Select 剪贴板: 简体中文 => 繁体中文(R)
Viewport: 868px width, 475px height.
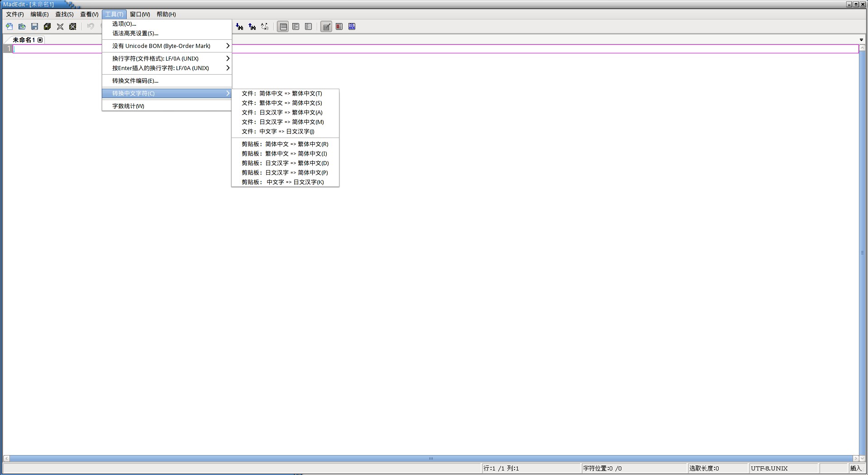pos(285,144)
